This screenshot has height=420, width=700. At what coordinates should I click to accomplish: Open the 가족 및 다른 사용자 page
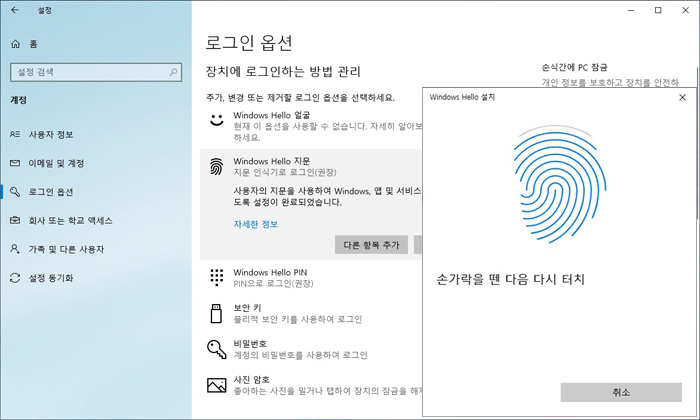(x=96, y=249)
